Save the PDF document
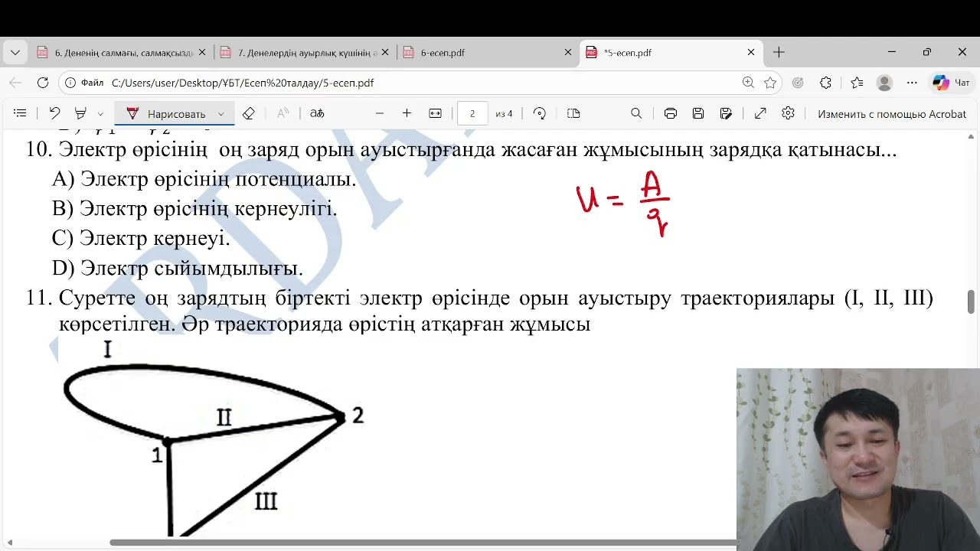The width and height of the screenshot is (980, 551). tap(698, 113)
